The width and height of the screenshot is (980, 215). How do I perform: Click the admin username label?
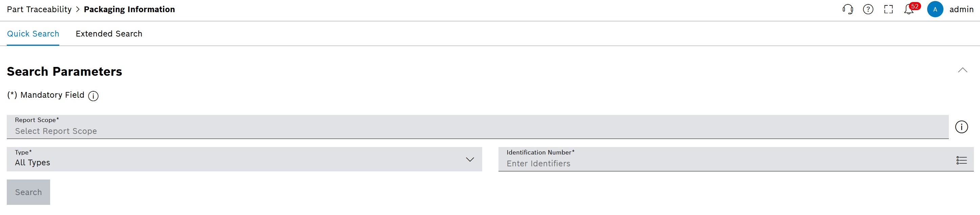coord(961,9)
